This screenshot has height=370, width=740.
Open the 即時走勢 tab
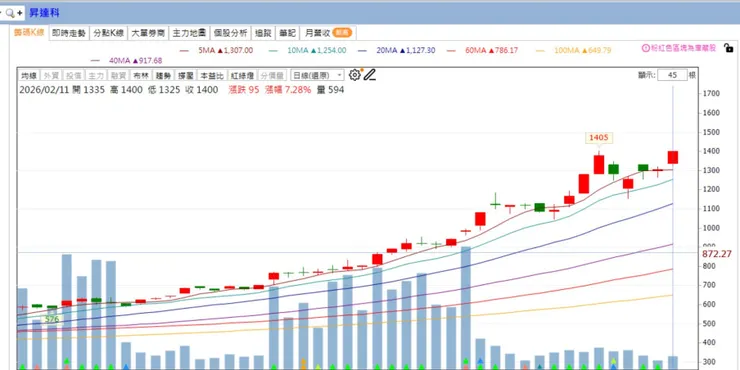[69, 33]
